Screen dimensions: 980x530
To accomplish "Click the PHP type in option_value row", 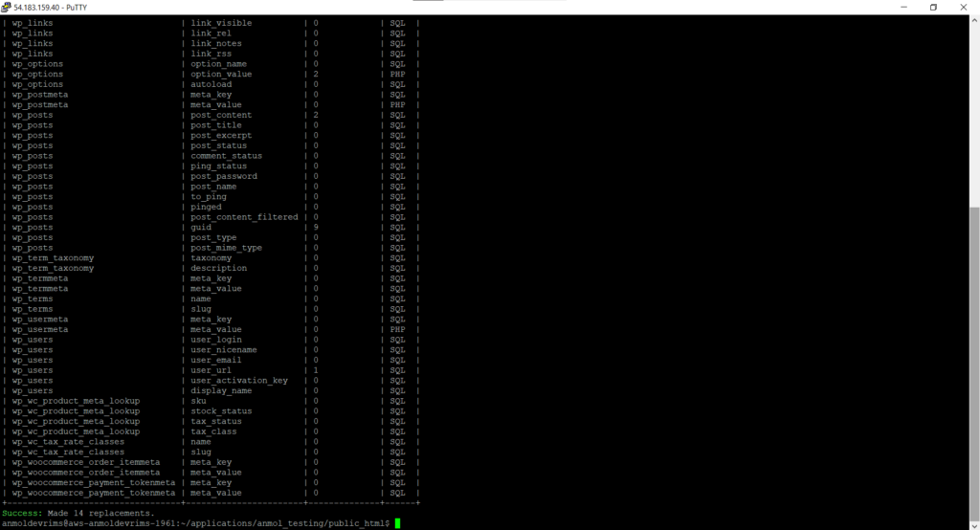I will 397,75.
